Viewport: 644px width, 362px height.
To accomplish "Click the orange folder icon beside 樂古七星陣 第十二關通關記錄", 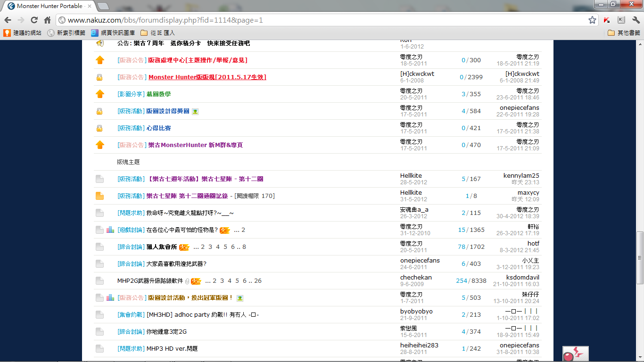I will [99, 196].
